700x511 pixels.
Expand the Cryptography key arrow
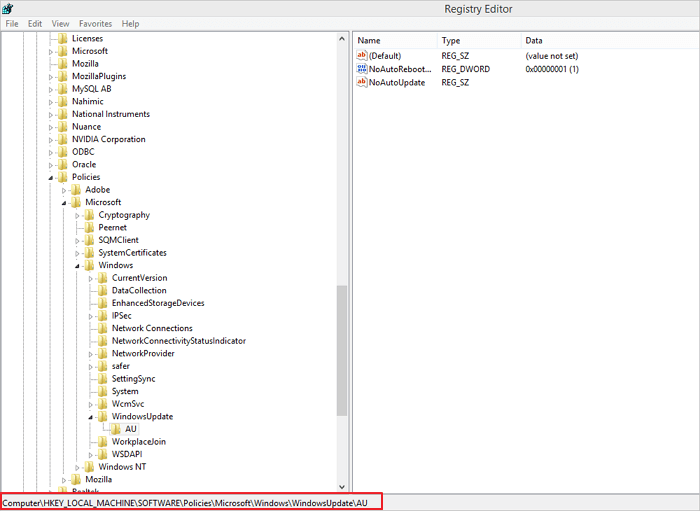pyautogui.click(x=77, y=215)
